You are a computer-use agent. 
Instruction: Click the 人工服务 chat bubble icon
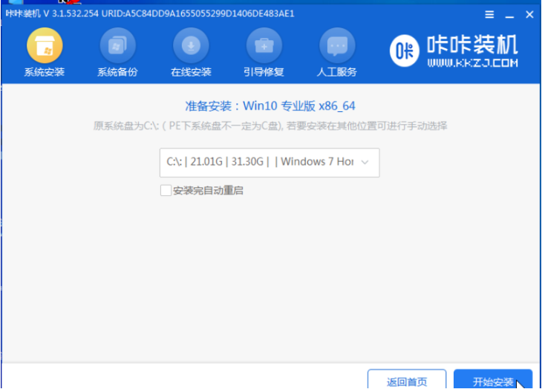tap(337, 47)
